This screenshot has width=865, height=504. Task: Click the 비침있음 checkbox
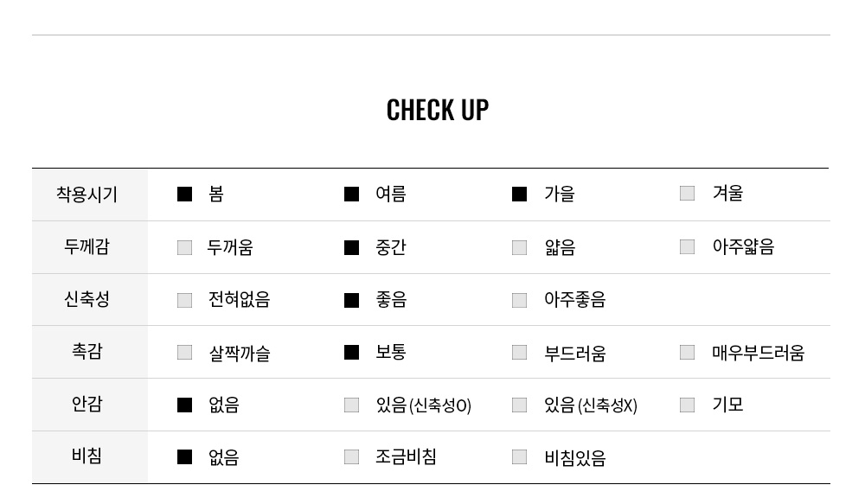point(519,457)
